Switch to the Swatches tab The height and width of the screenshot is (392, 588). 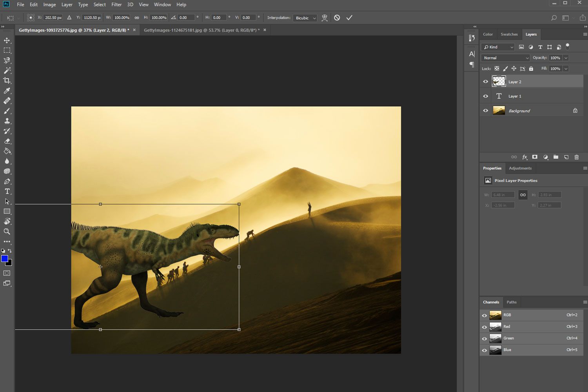509,34
